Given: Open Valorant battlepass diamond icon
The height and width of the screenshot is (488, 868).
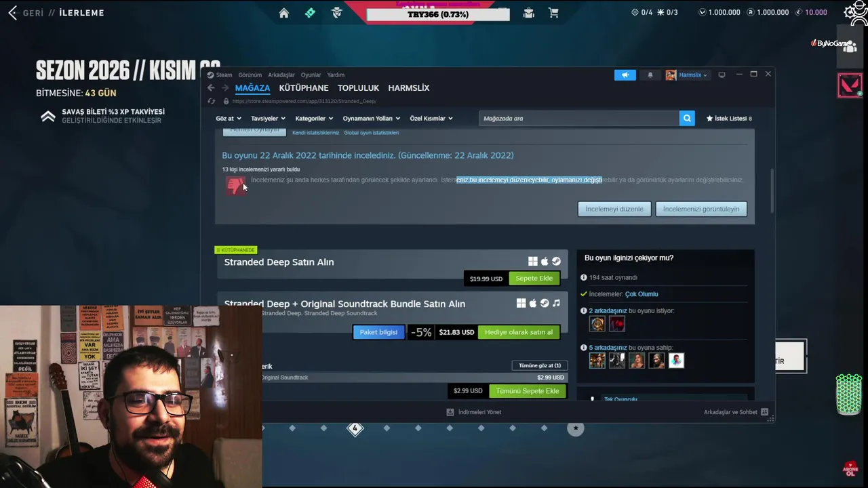Looking at the screenshot, I should coord(310,13).
